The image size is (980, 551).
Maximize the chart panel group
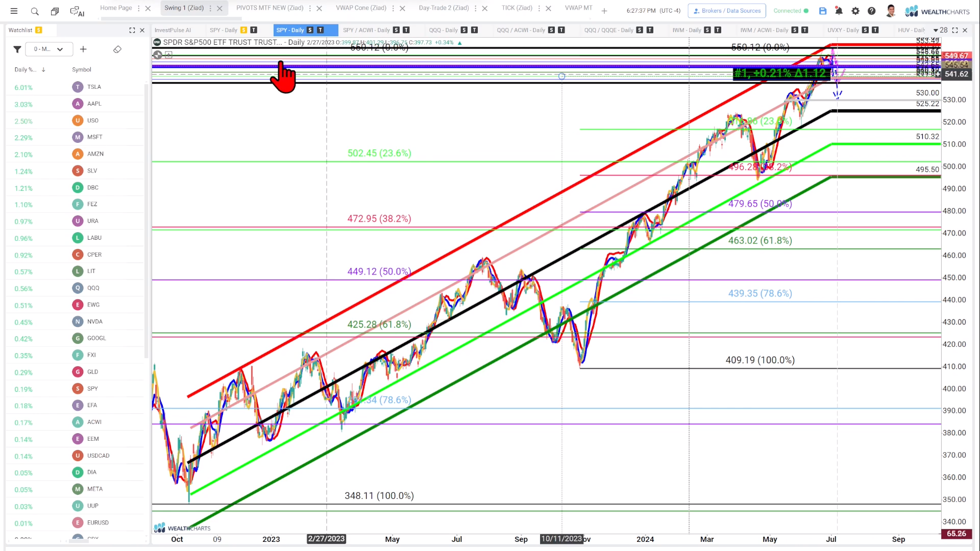click(x=955, y=30)
